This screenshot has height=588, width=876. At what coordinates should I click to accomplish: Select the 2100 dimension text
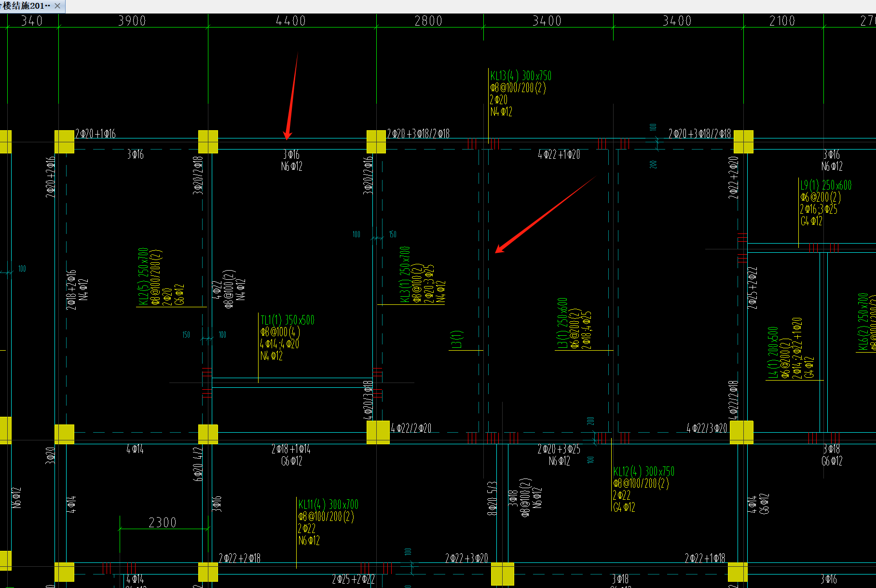point(782,21)
